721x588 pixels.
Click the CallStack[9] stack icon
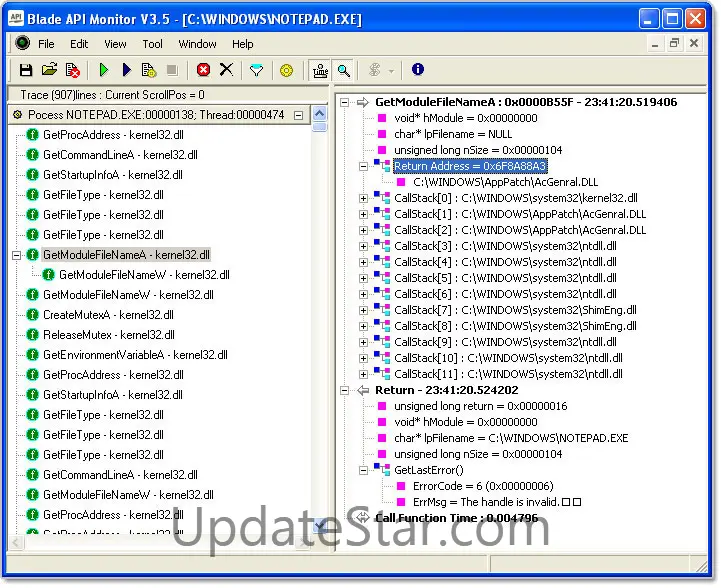point(382,342)
